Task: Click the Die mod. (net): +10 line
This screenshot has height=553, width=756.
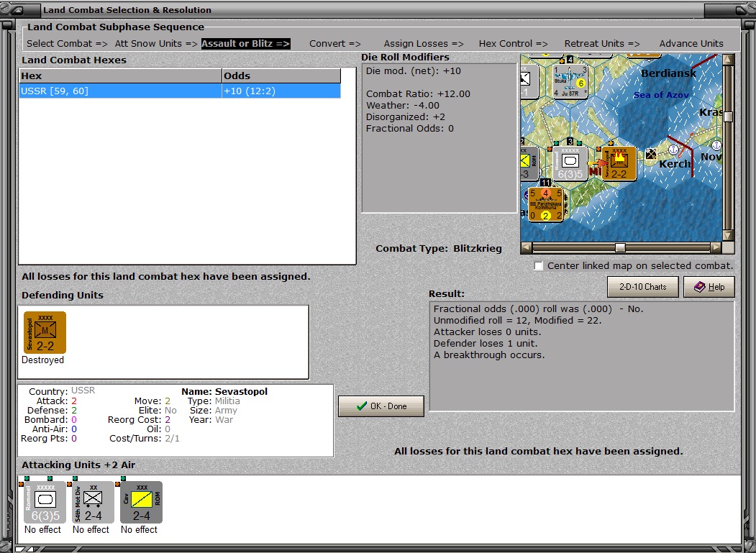Action: 413,71
